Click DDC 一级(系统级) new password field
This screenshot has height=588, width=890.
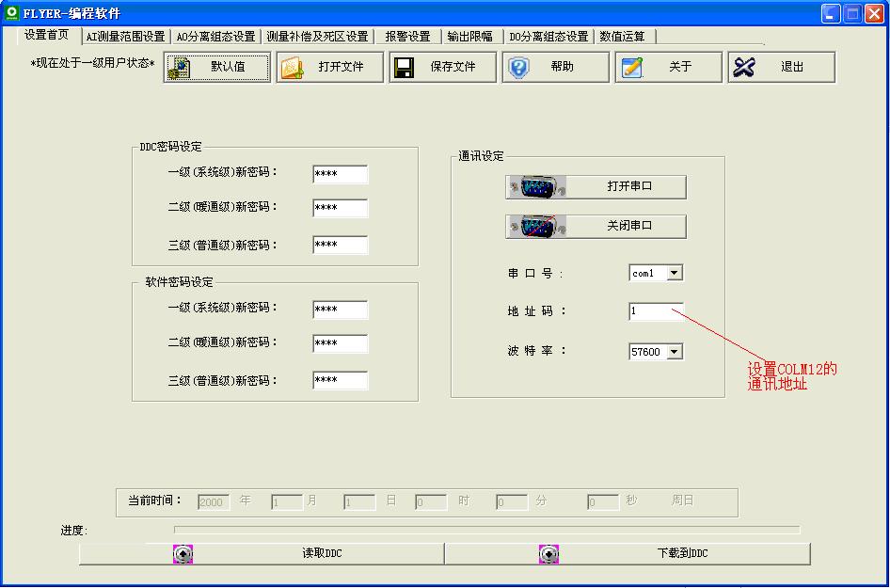tap(340, 175)
